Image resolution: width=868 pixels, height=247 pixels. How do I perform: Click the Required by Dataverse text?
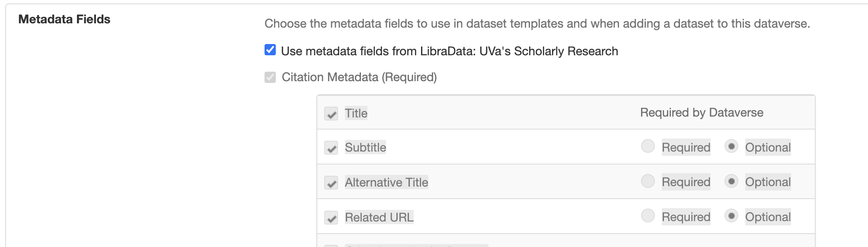(702, 113)
